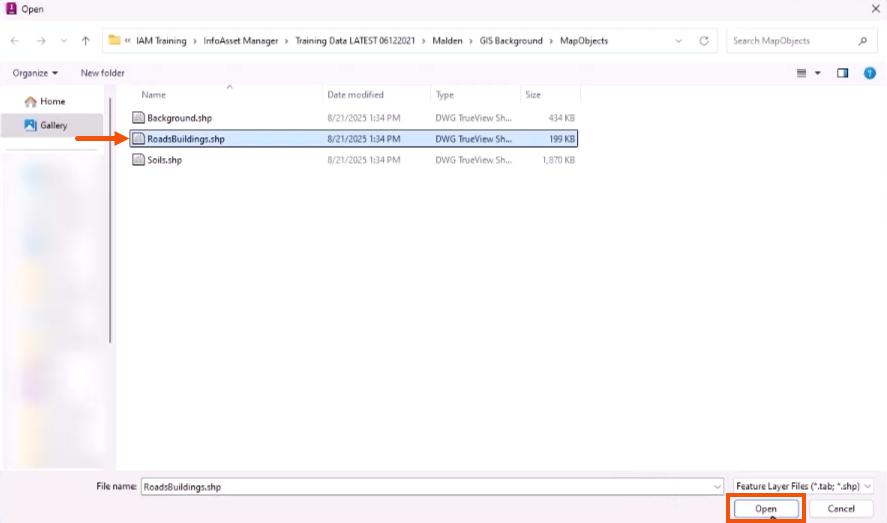Select MapObjects breadcrumb segment
The width and height of the screenshot is (887, 523).
[584, 41]
